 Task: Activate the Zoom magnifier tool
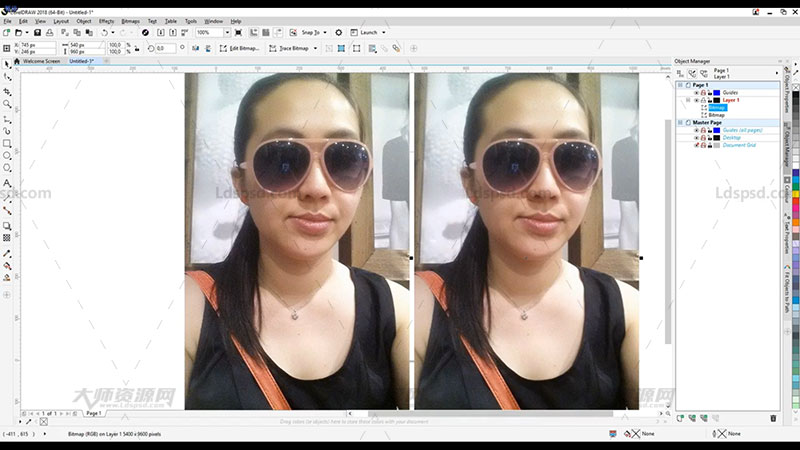[7, 104]
